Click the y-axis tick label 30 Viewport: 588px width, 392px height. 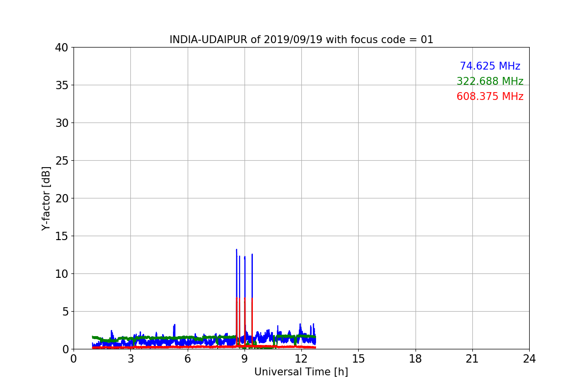pos(62,123)
